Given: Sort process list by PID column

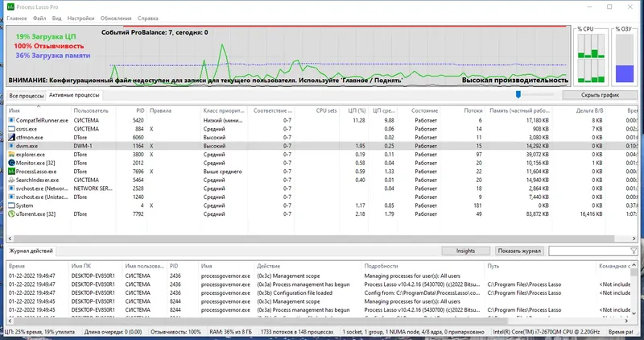Looking at the screenshot, I should (131, 110).
